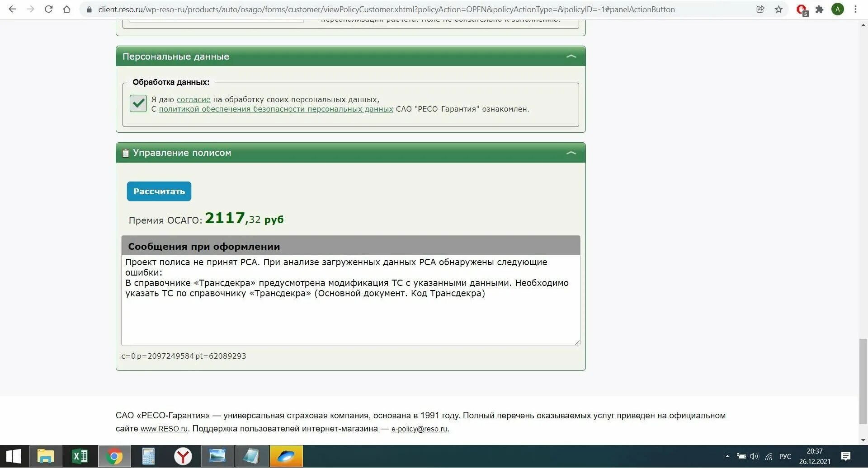Click the scrollbar up arrow
This screenshot has height=468, width=868.
863,25
